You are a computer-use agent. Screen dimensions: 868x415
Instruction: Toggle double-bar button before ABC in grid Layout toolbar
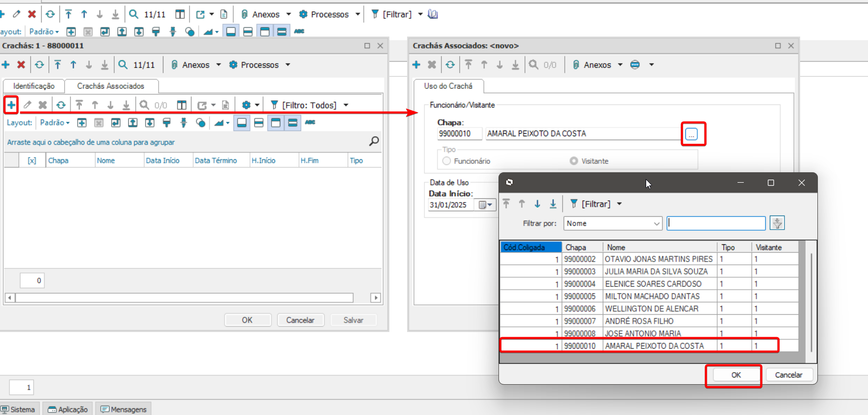pyautogui.click(x=293, y=123)
